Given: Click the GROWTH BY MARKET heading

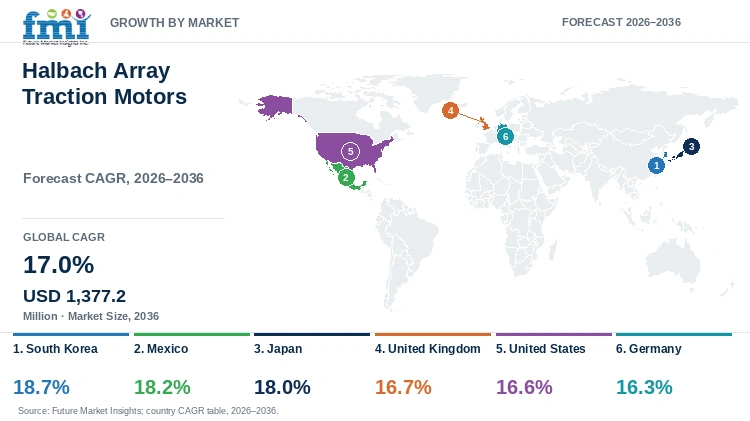Looking at the screenshot, I should [175, 22].
